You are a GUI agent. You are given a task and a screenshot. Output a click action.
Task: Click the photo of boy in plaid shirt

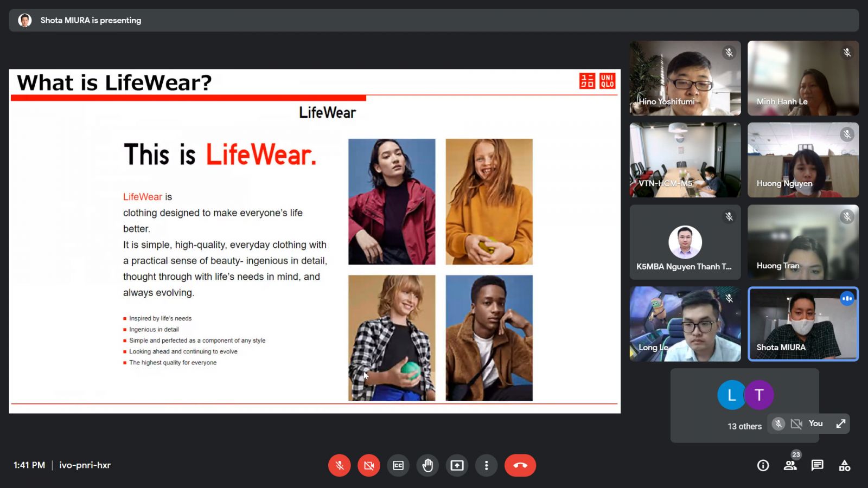coord(392,338)
